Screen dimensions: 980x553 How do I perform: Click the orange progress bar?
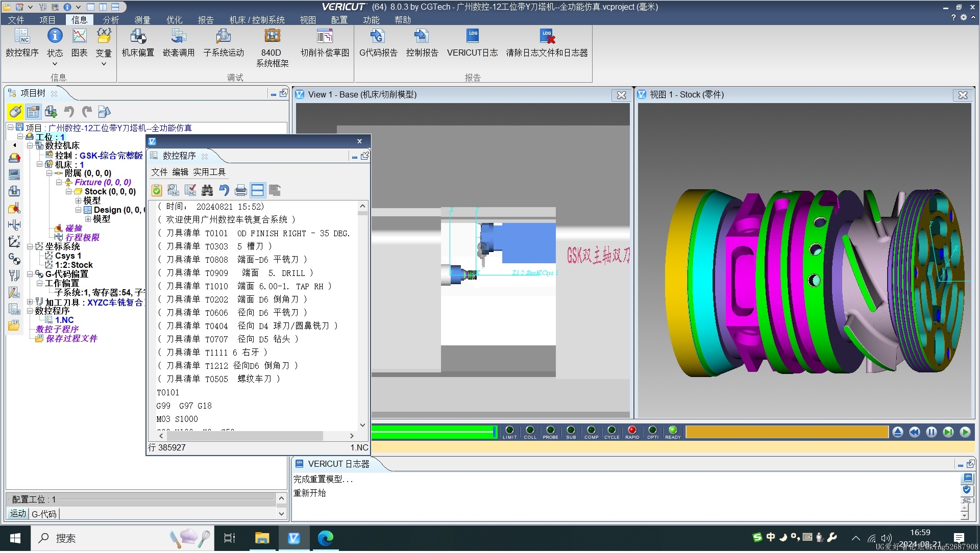(787, 432)
